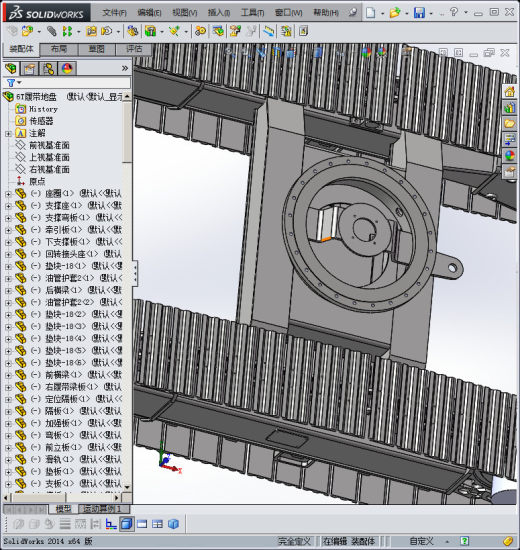Switch to the 评估 tab
The width and height of the screenshot is (520, 550).
pyautogui.click(x=134, y=49)
